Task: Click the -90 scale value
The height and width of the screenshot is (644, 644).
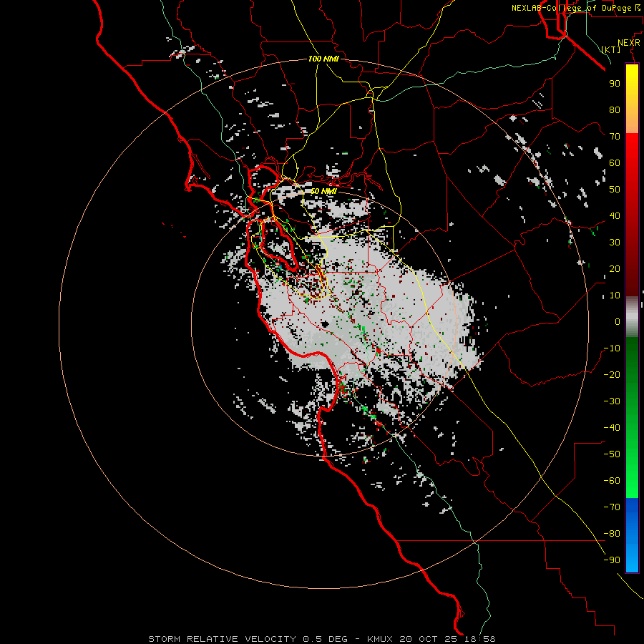Action: [612, 560]
